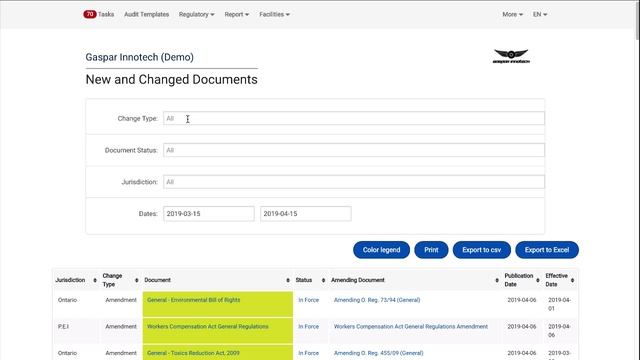
Task: Expand the Facilities dropdown menu
Action: click(x=274, y=14)
